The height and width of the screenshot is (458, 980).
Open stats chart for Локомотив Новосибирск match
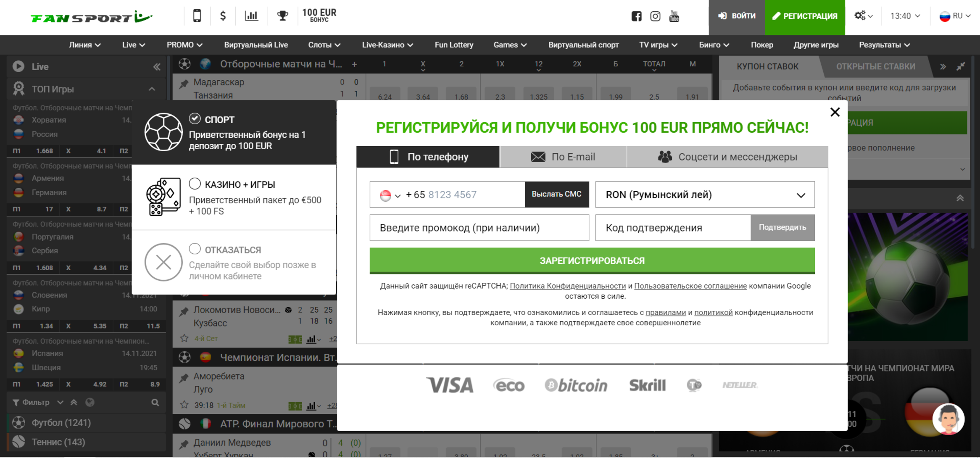[x=313, y=339]
